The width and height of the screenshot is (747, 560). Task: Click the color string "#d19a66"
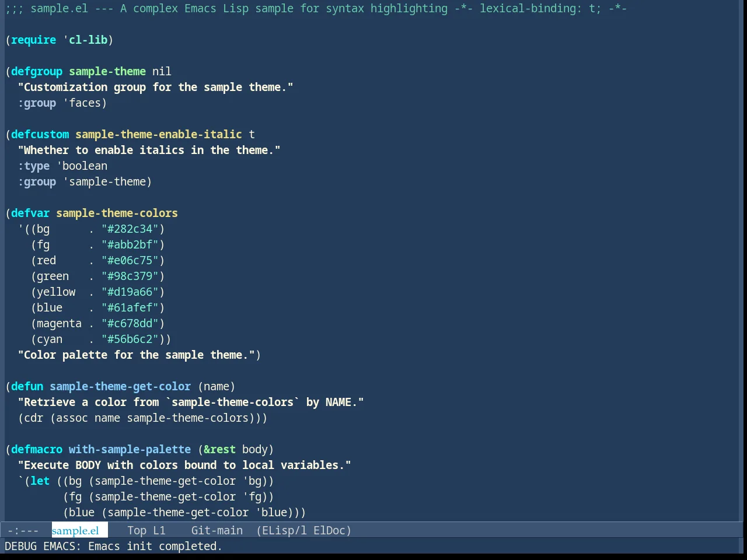coord(130,292)
